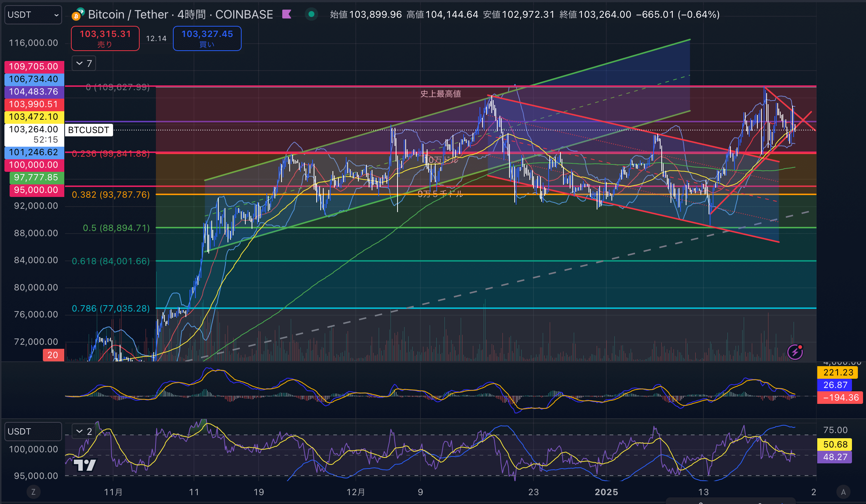
Task: Click the 101,246.62 blue price label
Action: 34,152
